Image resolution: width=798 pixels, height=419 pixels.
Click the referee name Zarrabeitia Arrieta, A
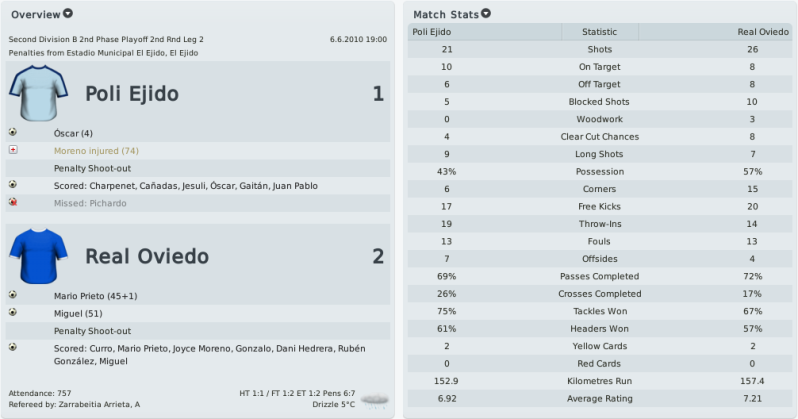coord(99,404)
